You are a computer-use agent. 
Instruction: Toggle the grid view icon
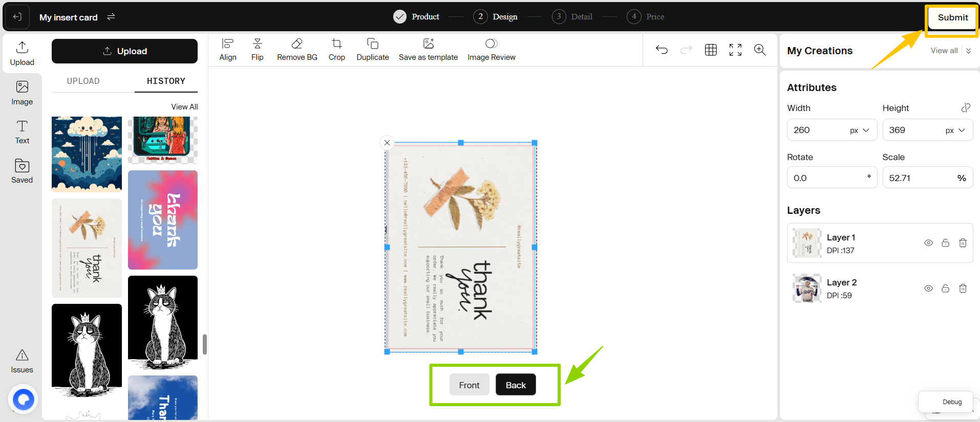pos(711,50)
